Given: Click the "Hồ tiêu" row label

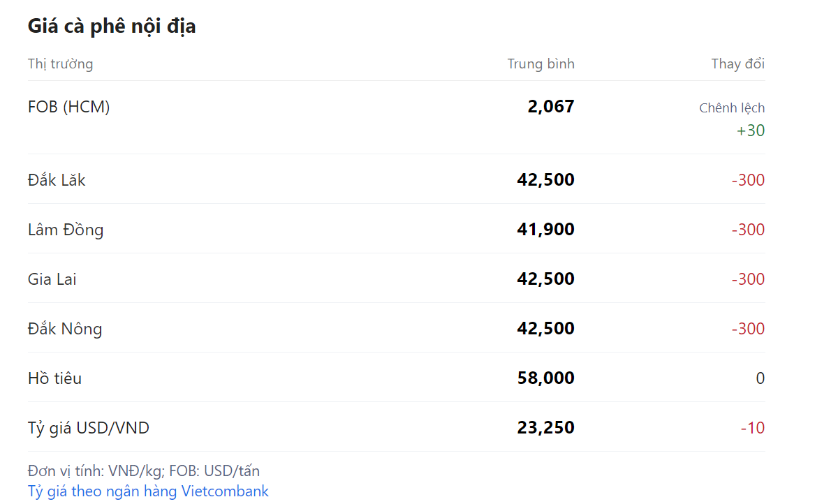Looking at the screenshot, I should click(x=54, y=378).
